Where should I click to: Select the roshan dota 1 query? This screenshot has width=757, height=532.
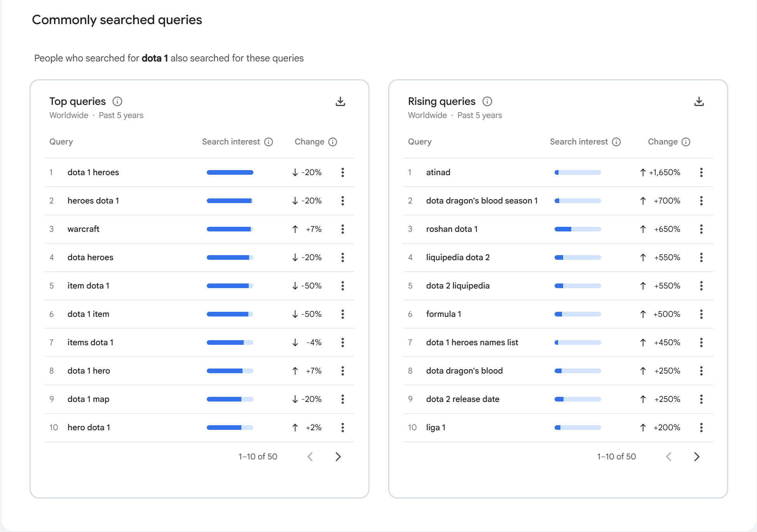coord(452,229)
